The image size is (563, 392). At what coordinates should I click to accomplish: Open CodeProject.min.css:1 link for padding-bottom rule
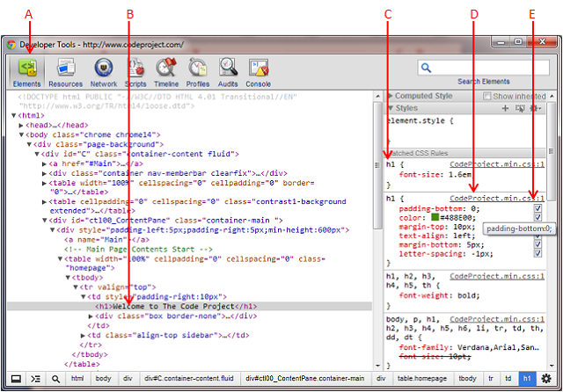[x=497, y=199]
